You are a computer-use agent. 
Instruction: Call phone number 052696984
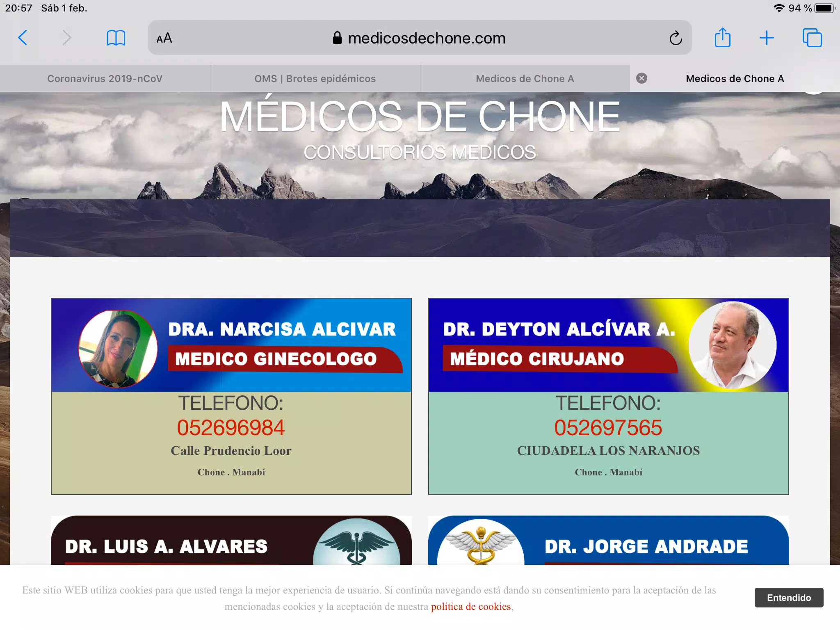231,428
